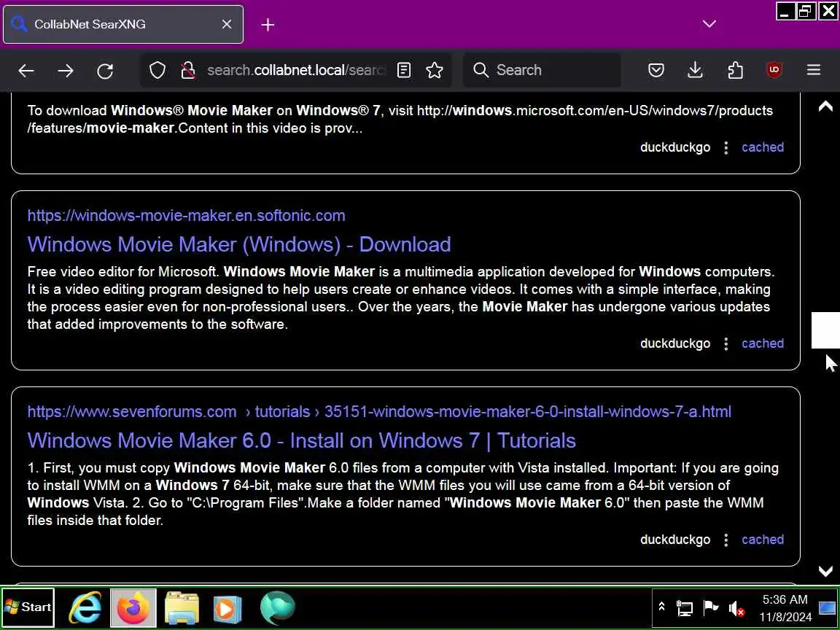
Task: Click the address bar URL field
Action: [x=296, y=70]
